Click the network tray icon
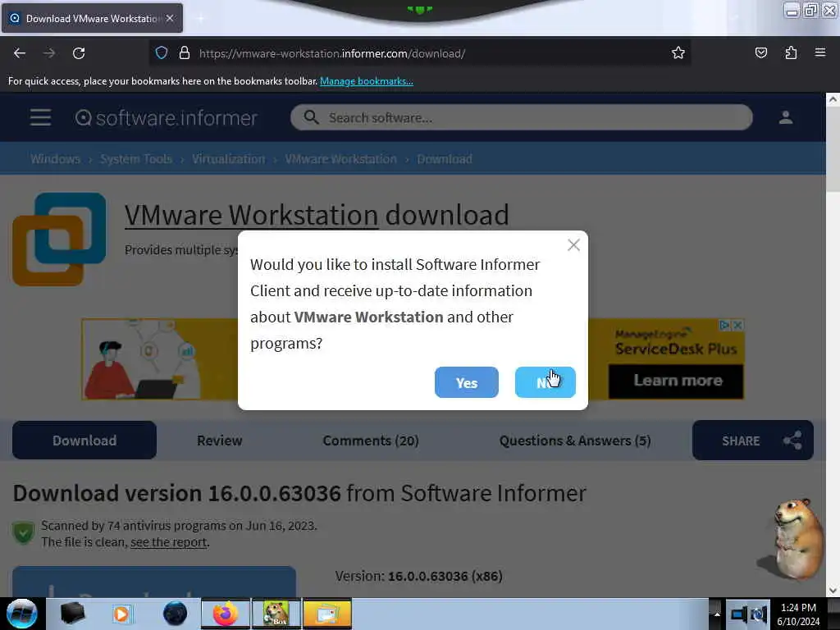 (x=739, y=614)
